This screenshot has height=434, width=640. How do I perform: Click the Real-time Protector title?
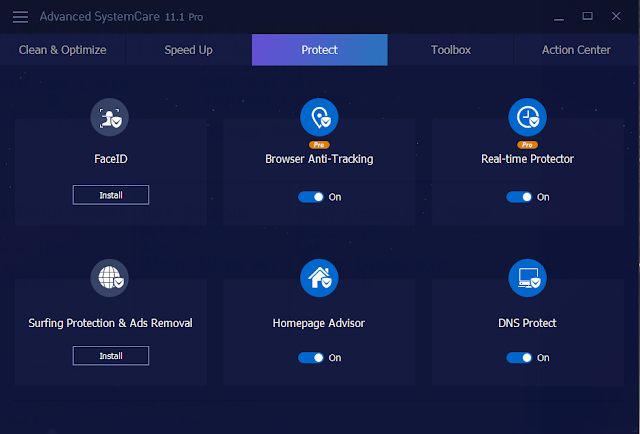tap(527, 159)
